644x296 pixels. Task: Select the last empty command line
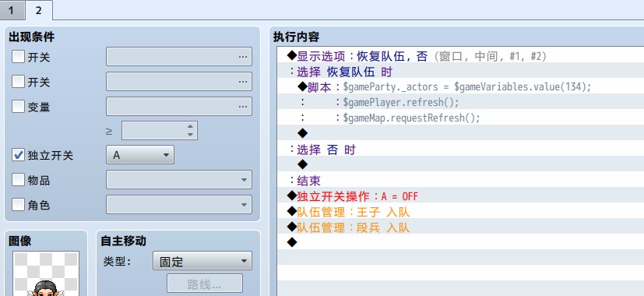tap(460, 242)
